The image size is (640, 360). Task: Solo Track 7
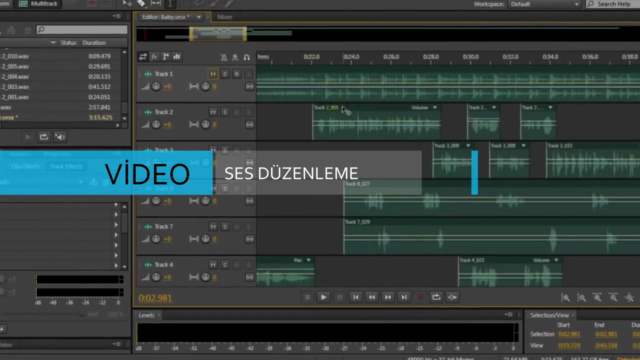click(x=225, y=227)
